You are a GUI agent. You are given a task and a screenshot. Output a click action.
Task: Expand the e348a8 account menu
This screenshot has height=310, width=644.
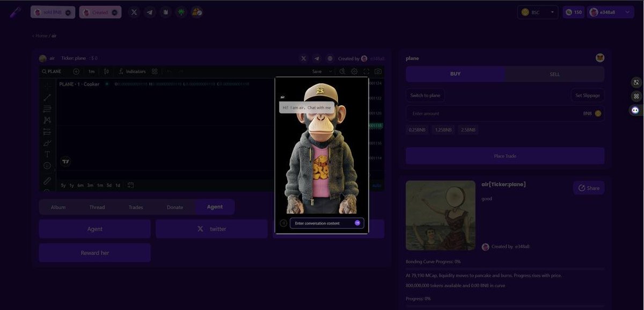[x=611, y=12]
